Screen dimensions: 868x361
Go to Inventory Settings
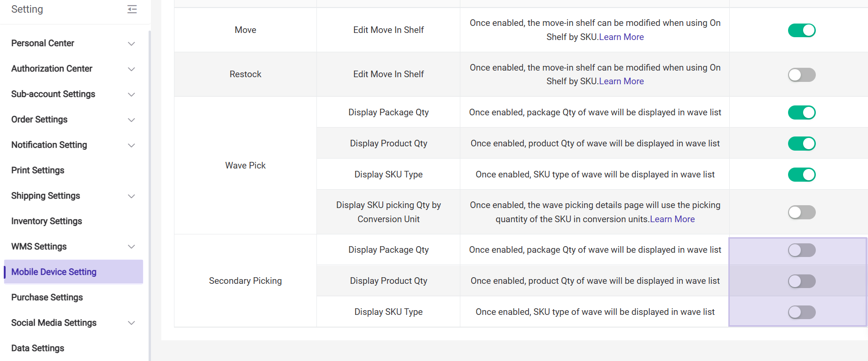click(47, 221)
